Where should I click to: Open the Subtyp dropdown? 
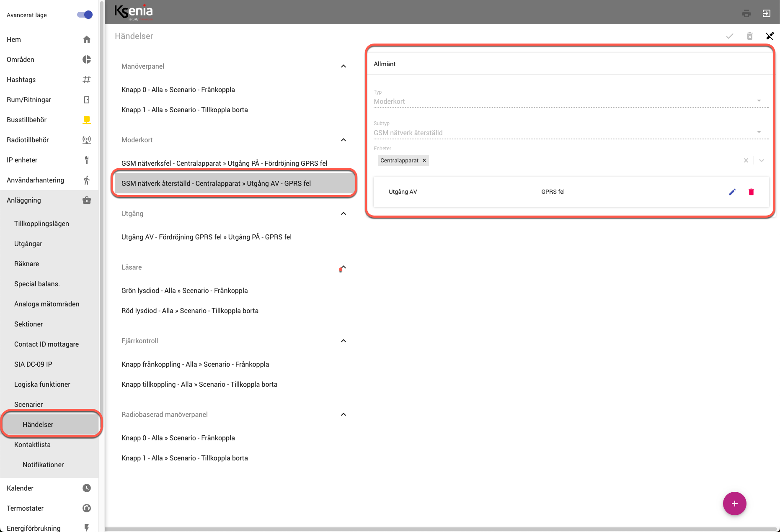[759, 132]
